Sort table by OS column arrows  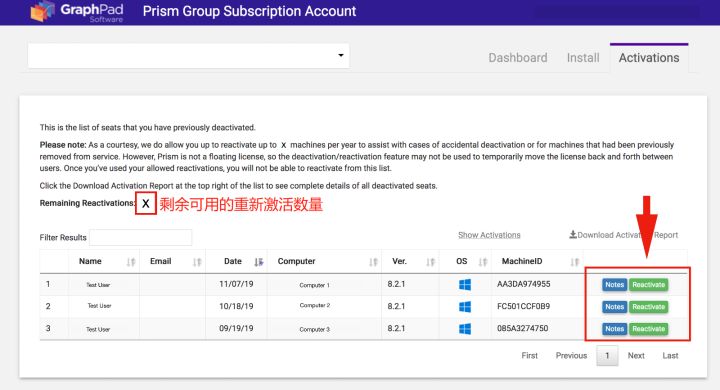(x=483, y=262)
